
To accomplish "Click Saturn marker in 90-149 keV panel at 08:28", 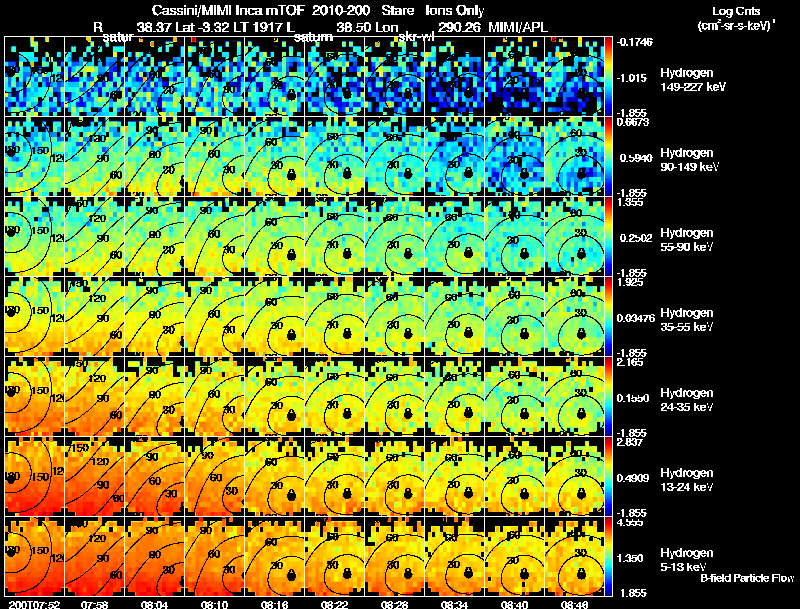I will (x=408, y=174).
